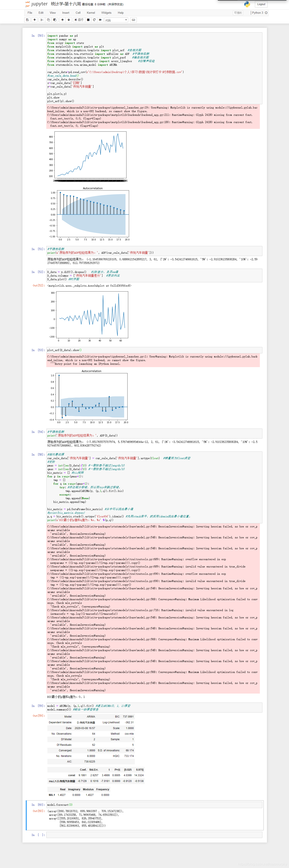Click the save and checkpoint icon

click(27, 20)
